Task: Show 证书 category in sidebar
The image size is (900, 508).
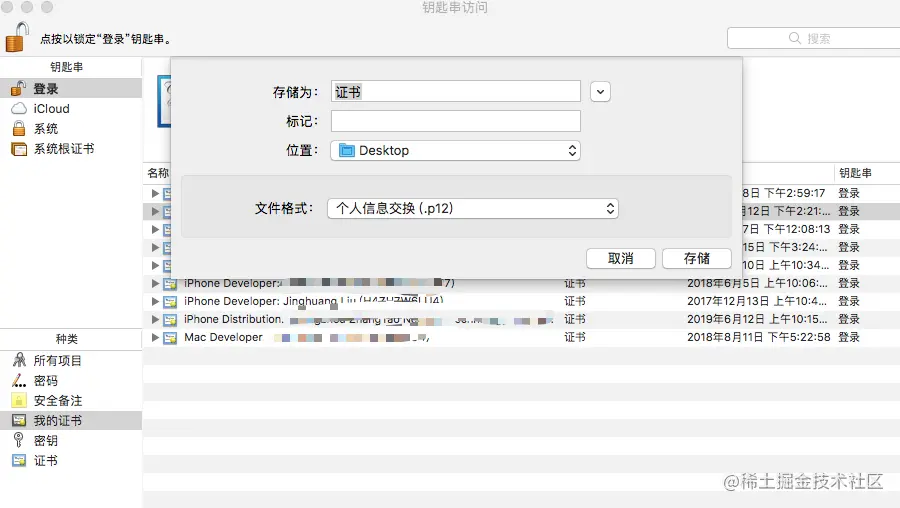Action: pos(71,460)
